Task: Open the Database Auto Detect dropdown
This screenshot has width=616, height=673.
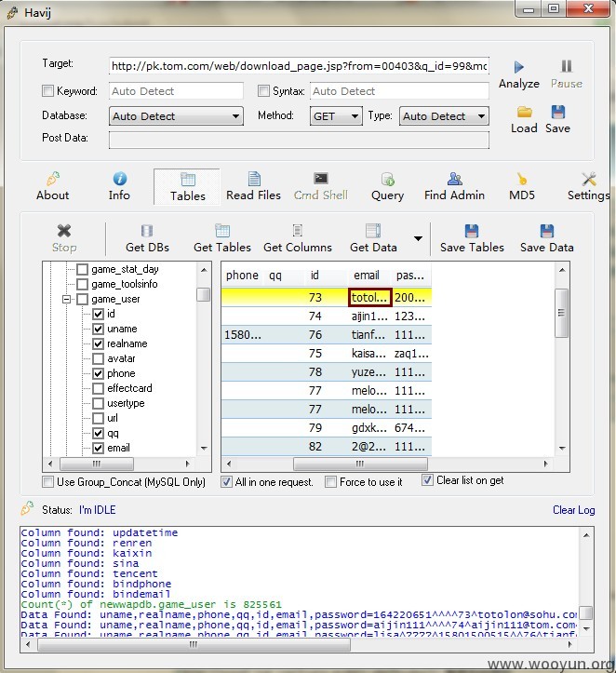Action: click(176, 116)
